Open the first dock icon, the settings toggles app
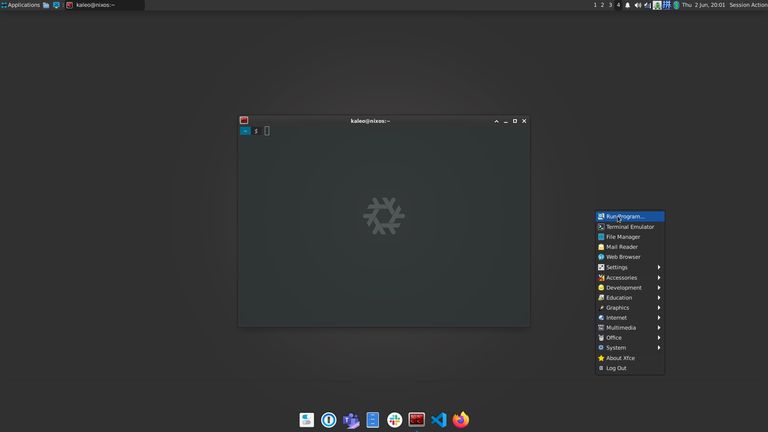The image size is (768, 432). (x=307, y=420)
